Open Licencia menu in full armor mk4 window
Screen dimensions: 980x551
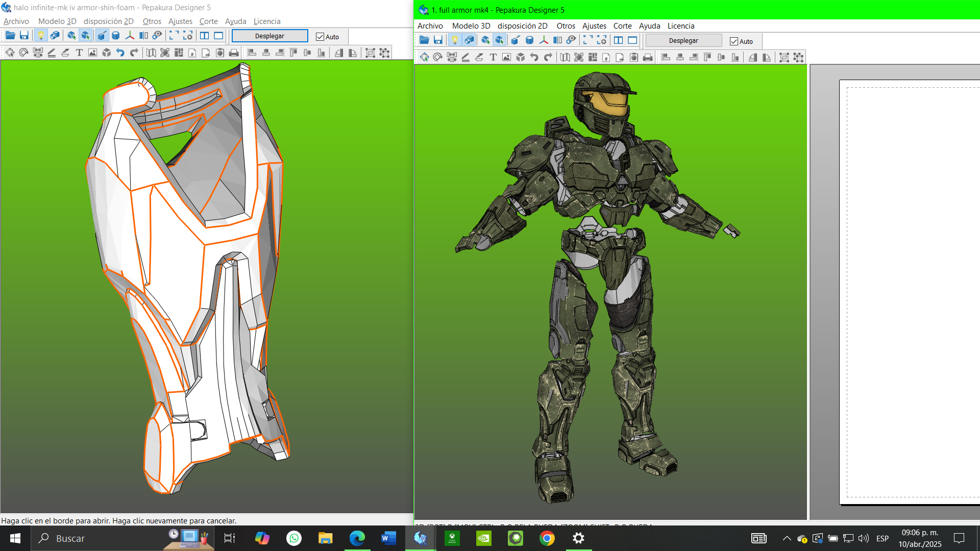coord(681,26)
